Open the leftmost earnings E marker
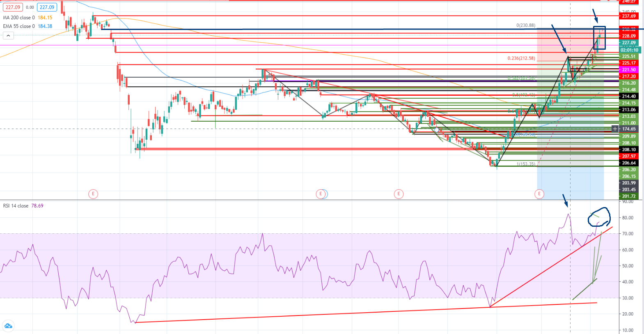 93,194
